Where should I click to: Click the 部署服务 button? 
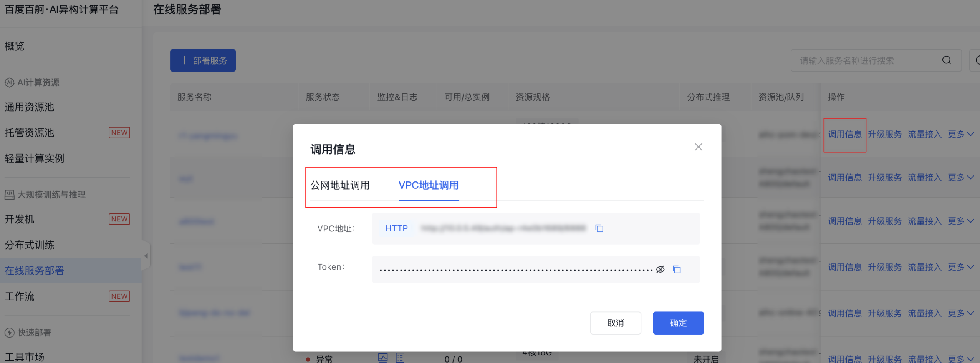(203, 60)
